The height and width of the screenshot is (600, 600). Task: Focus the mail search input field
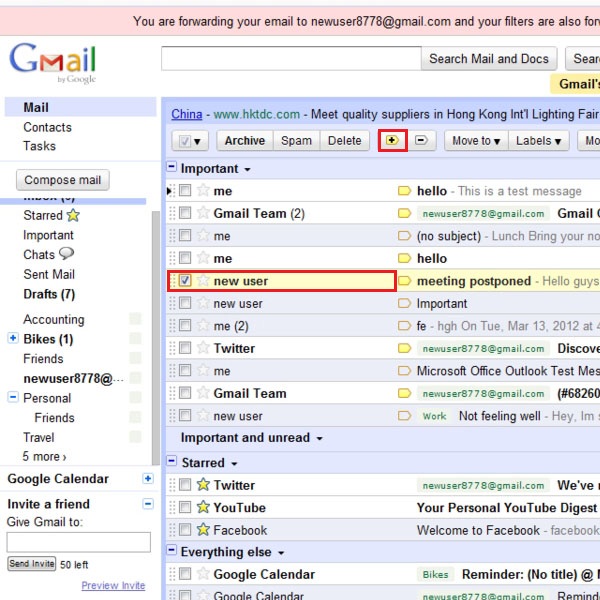coord(291,59)
